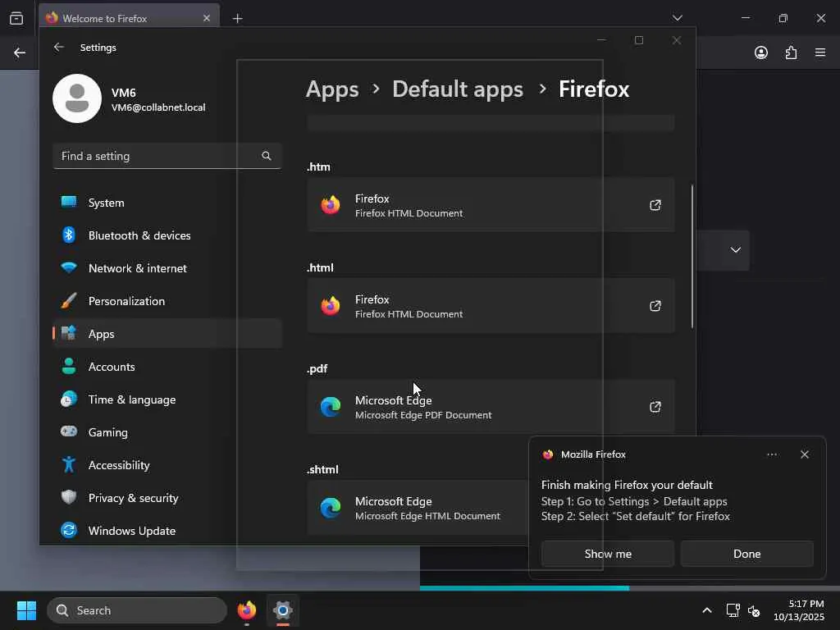This screenshot has width=840, height=630.
Task: Click Firefox back arrow in toolbar
Action: [20, 52]
